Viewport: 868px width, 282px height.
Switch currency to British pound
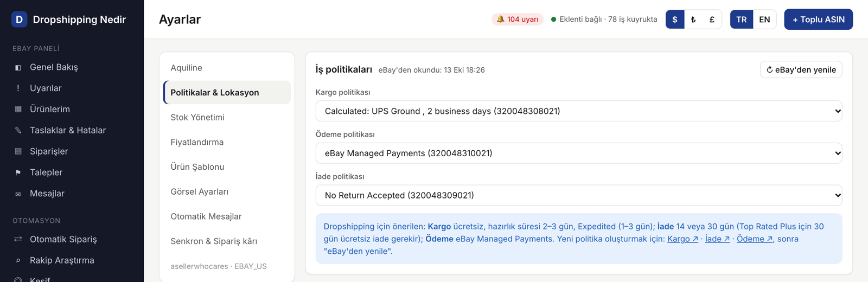tap(712, 20)
